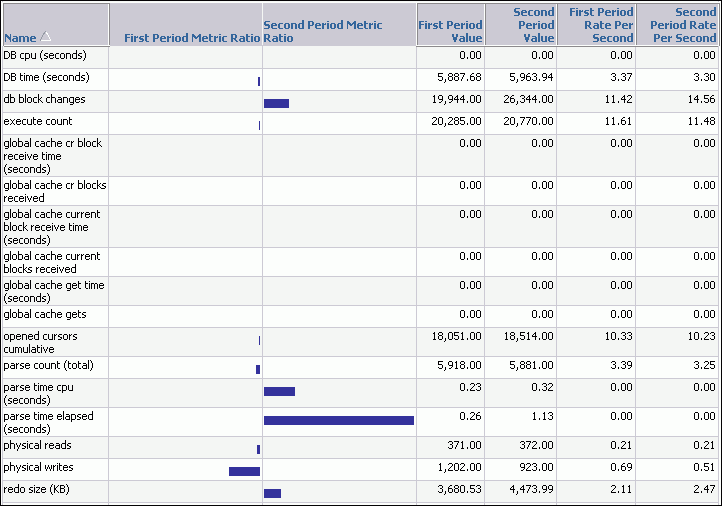The width and height of the screenshot is (722, 506).
Task: Click the sort triangle icon beside Name
Action: (45, 37)
